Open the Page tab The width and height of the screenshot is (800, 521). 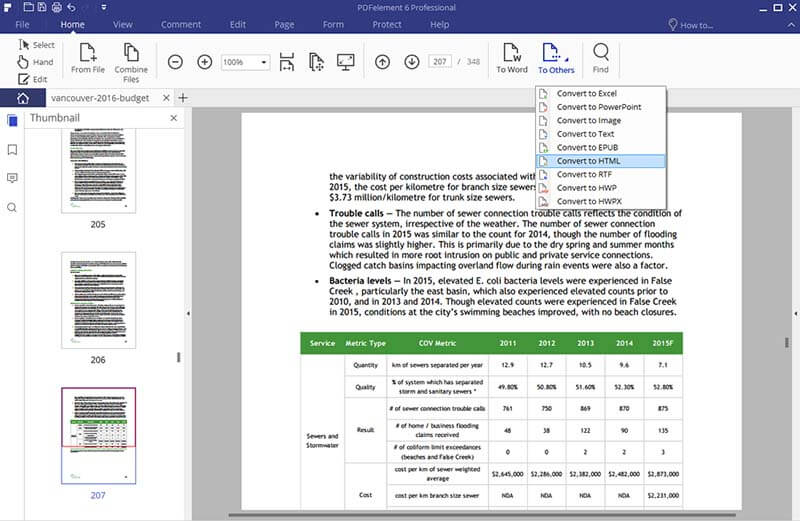pos(284,24)
